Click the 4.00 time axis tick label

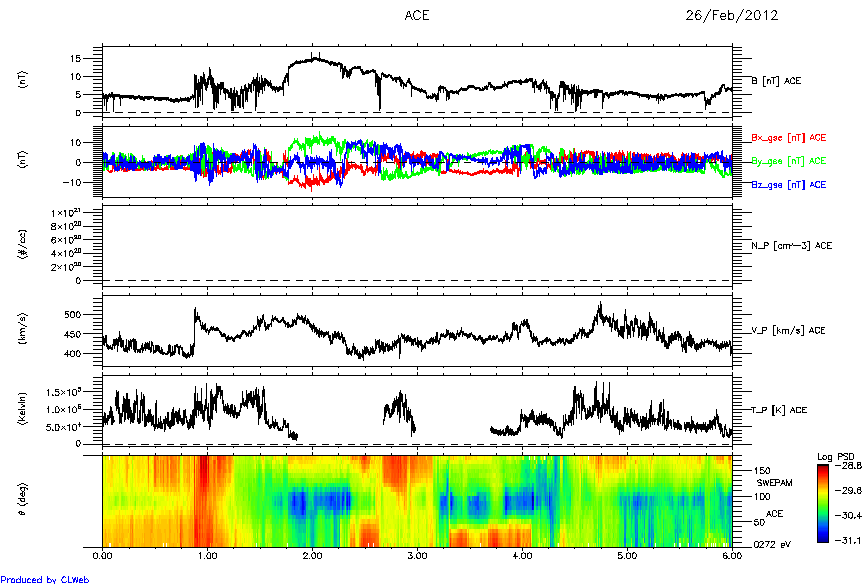click(522, 556)
